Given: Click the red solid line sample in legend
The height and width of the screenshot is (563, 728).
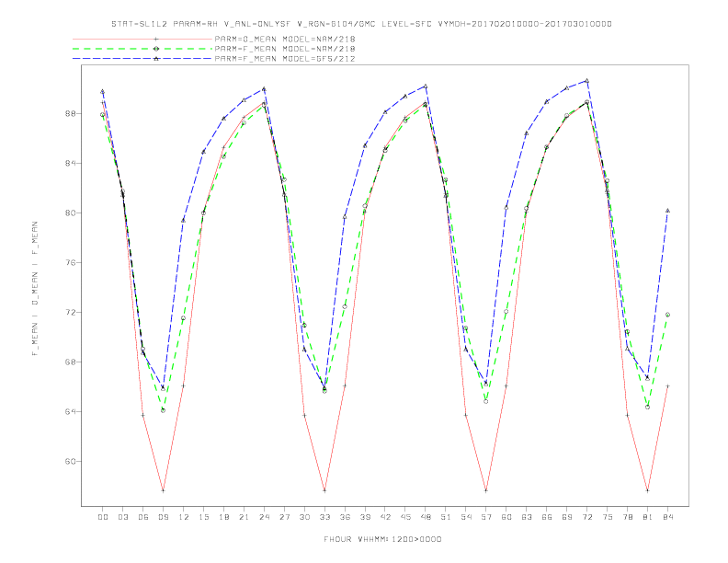Looking at the screenshot, I should click(x=142, y=39).
